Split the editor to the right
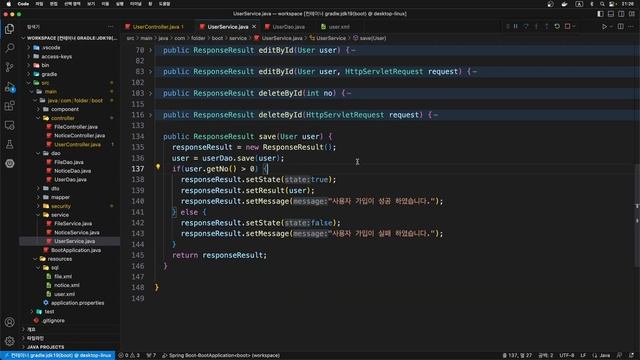The width and height of the screenshot is (640, 360). [x=620, y=27]
